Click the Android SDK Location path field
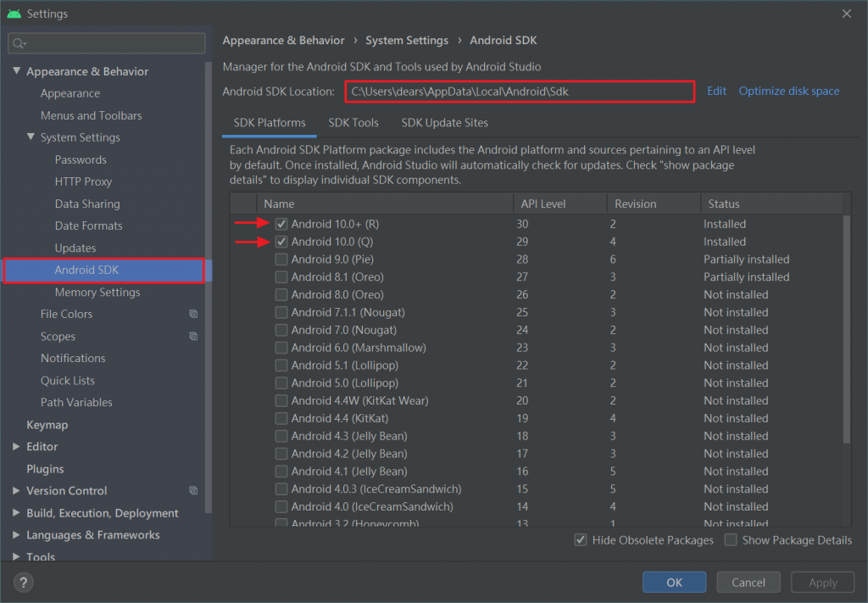Screen dimensions: 868x603 coord(520,92)
